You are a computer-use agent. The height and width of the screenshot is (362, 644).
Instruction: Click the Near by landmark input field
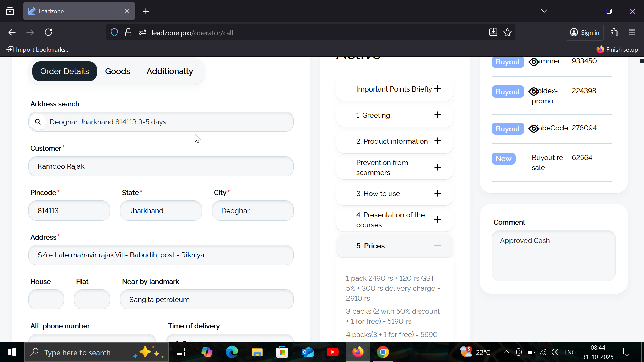207,300
